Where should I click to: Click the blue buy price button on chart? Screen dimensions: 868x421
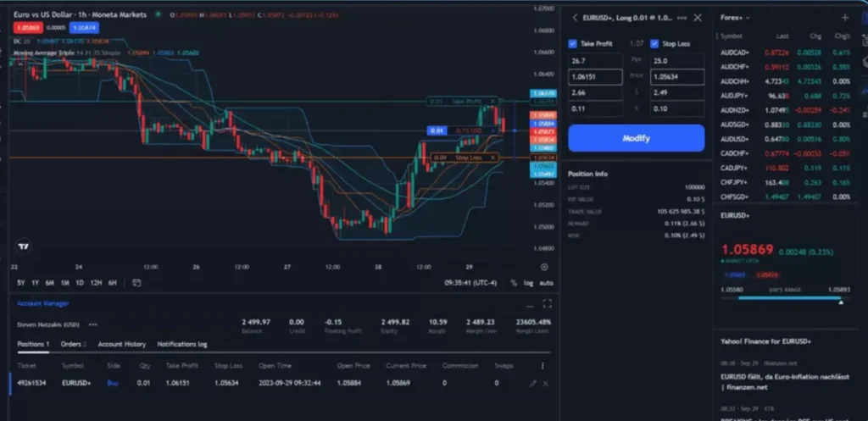point(84,28)
